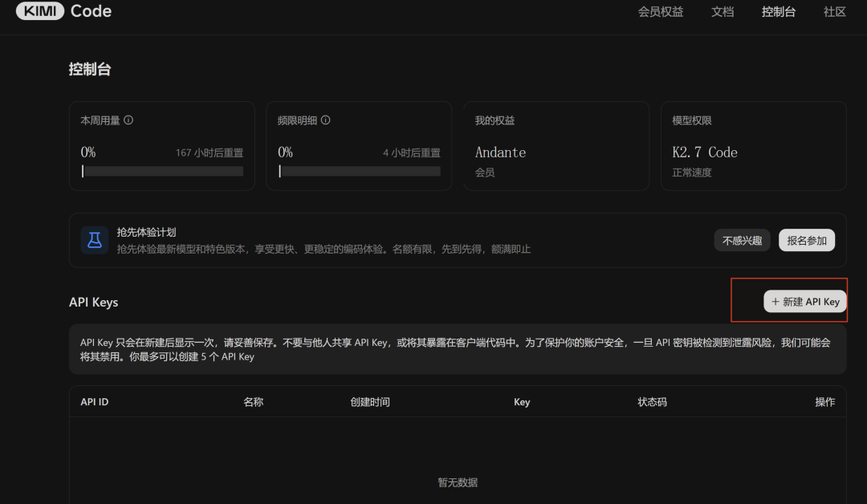Click the blue flask icon for 抢先体验计划

(x=95, y=241)
